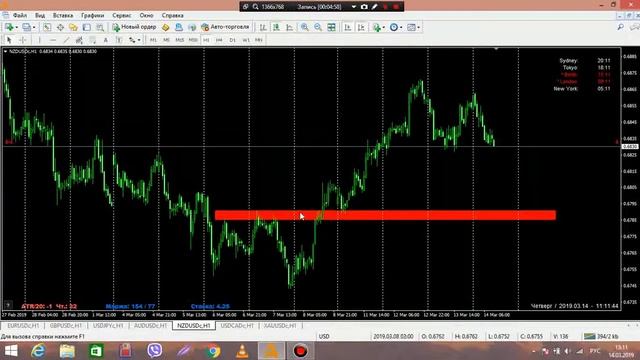Open the Strategy Tester icon
Image resolution: width=640 pixels, height=360 pixels.
[100, 27]
